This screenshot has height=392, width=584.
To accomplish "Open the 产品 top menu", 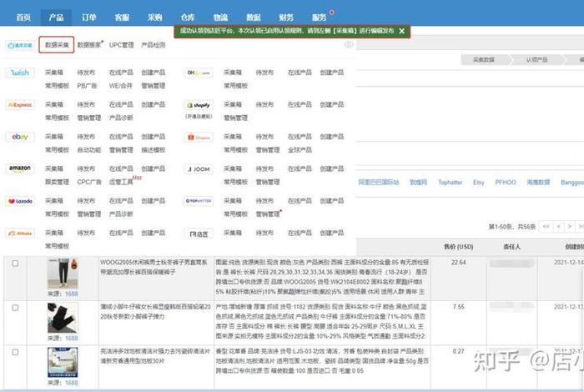I will 56,18.
